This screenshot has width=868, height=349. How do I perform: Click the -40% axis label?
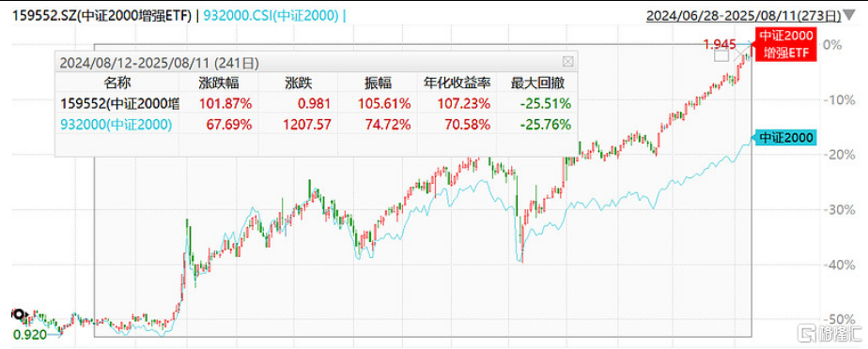[x=838, y=265]
